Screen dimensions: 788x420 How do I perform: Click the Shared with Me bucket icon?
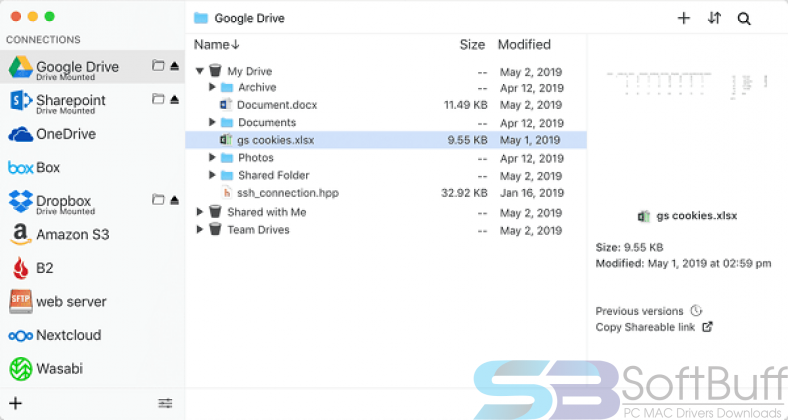click(x=215, y=211)
